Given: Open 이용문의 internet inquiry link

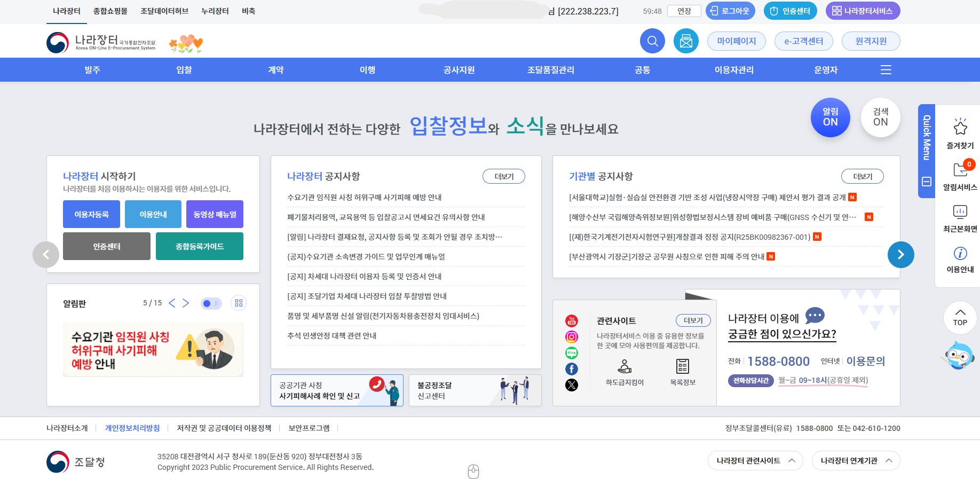Looking at the screenshot, I should click(x=866, y=361).
